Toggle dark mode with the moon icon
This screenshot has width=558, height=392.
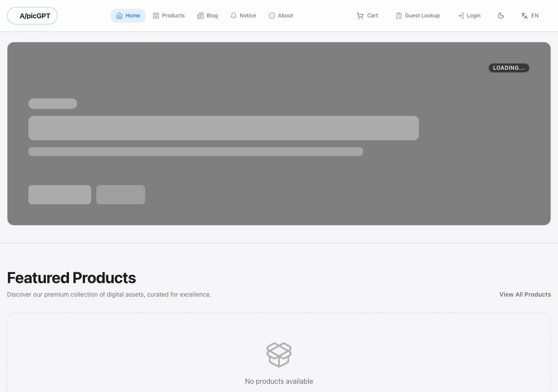click(501, 16)
